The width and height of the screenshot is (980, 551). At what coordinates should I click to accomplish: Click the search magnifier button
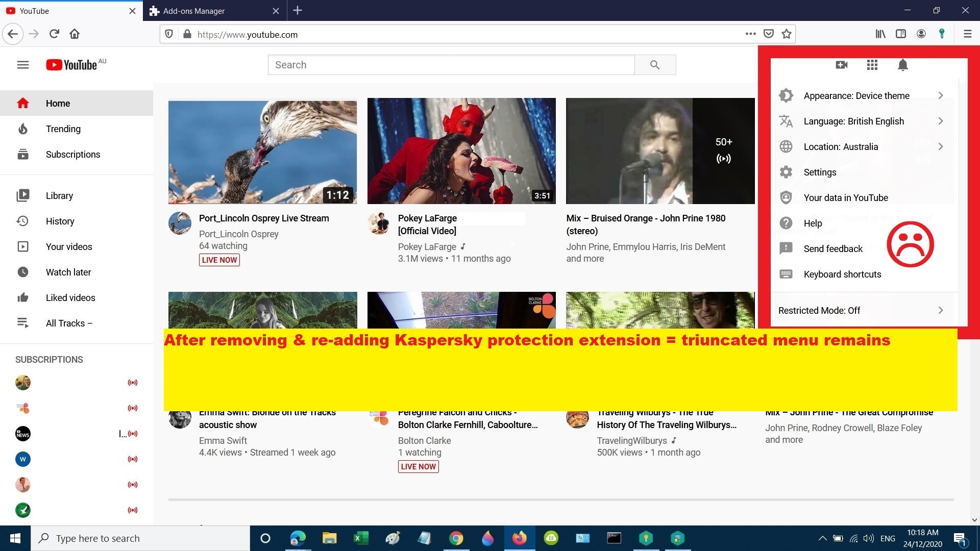click(x=655, y=65)
